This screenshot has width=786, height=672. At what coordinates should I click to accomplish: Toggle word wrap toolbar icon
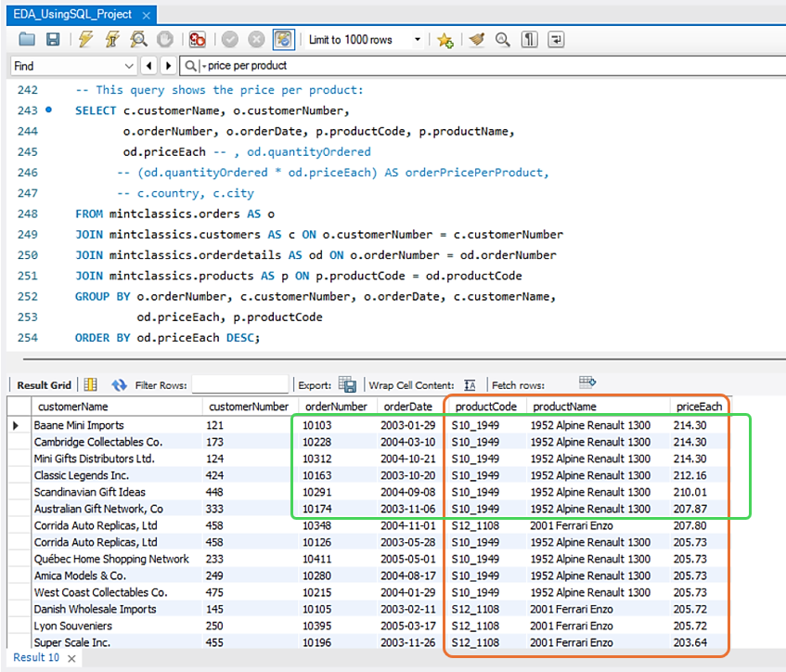click(x=556, y=39)
